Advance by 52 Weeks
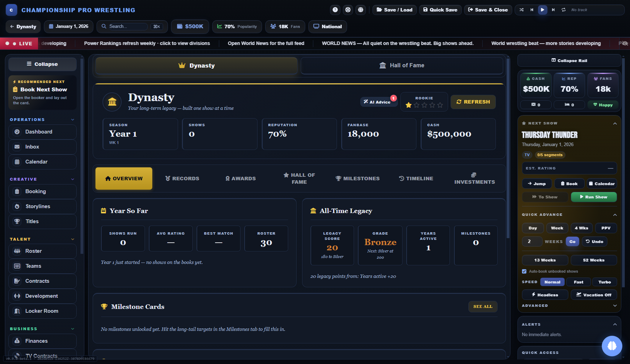The height and width of the screenshot is (364, 630). [x=594, y=260]
